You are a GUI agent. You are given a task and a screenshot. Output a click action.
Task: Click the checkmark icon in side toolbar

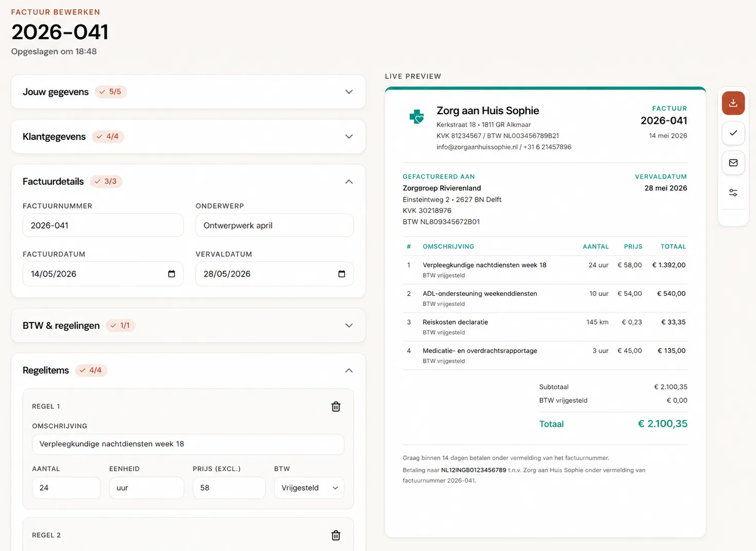click(733, 133)
